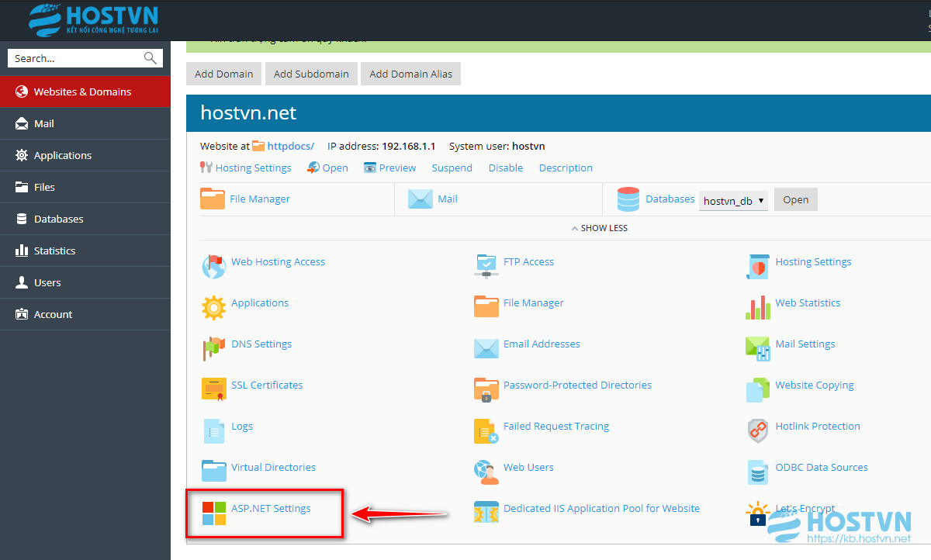This screenshot has width=931, height=560.
Task: Open the Failed Request Tracing link
Action: coord(556,426)
